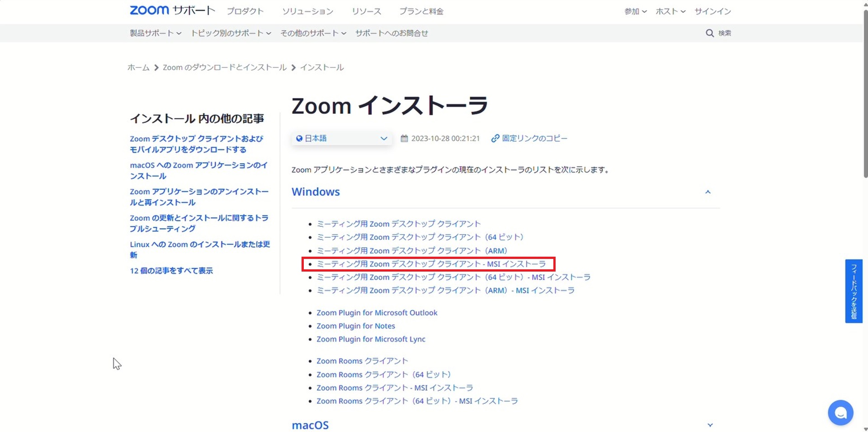Download ミーティング用 Zoom デスクトップ クライアント (first link)
This screenshot has height=432, width=868.
pos(398,224)
